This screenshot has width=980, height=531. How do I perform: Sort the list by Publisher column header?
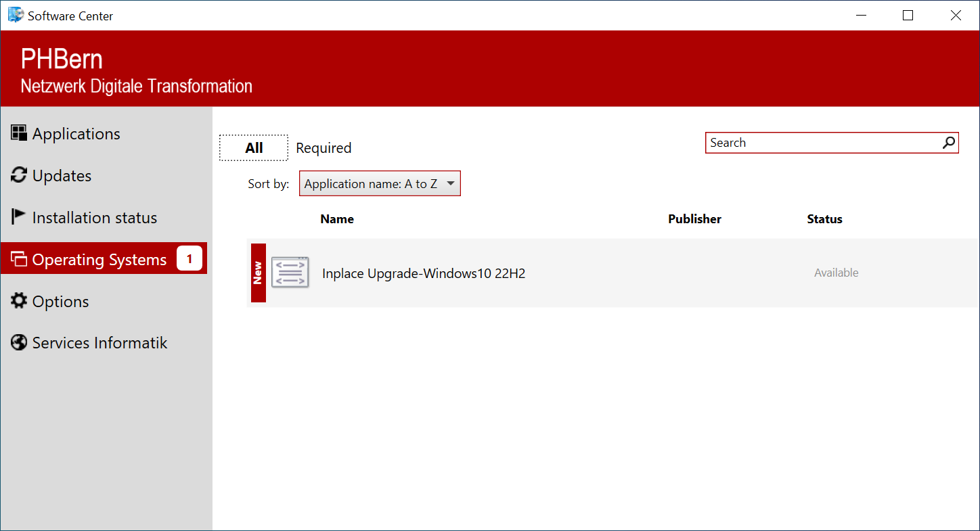(x=694, y=219)
